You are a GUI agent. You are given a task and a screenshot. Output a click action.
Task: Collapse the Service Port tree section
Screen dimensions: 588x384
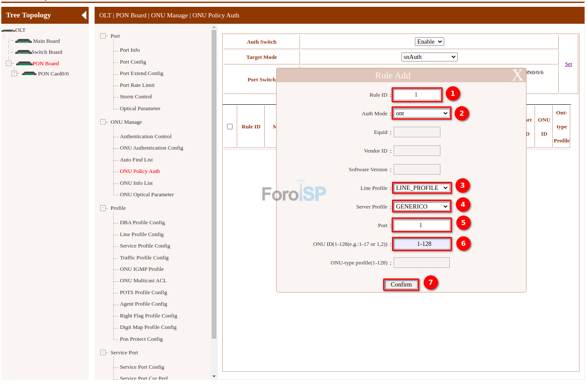click(x=103, y=353)
